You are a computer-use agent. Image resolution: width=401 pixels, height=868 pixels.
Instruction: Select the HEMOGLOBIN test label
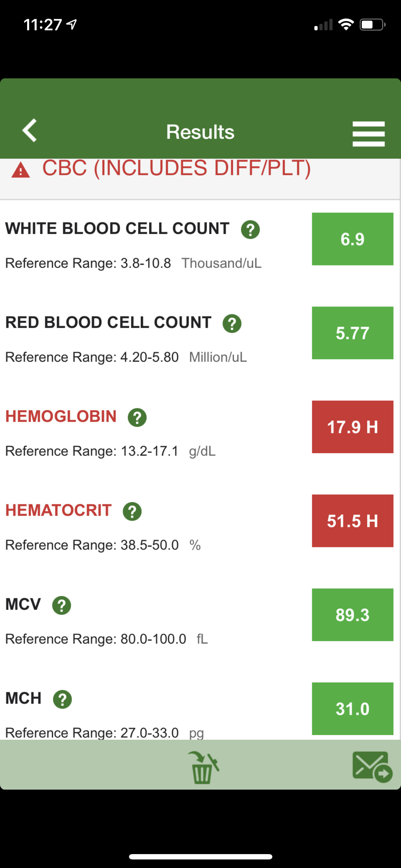[x=61, y=417]
